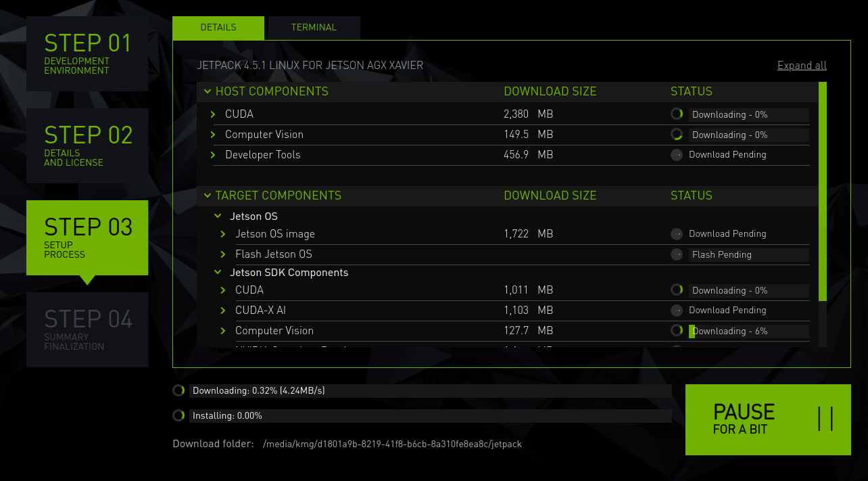Click the Flash Pending status field
Image resolution: width=868 pixels, height=481 pixels.
coord(749,254)
